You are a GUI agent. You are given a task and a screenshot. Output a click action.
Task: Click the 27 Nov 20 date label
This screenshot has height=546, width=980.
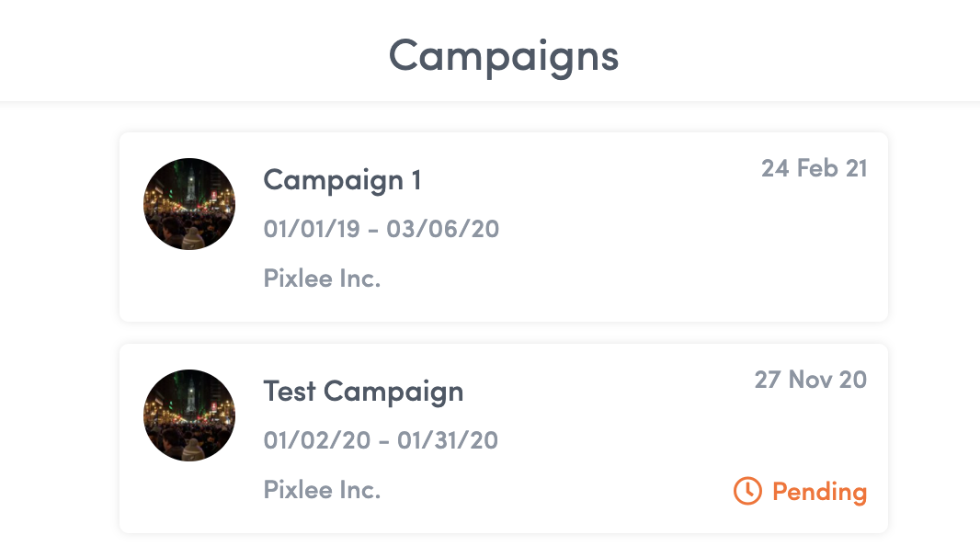810,380
